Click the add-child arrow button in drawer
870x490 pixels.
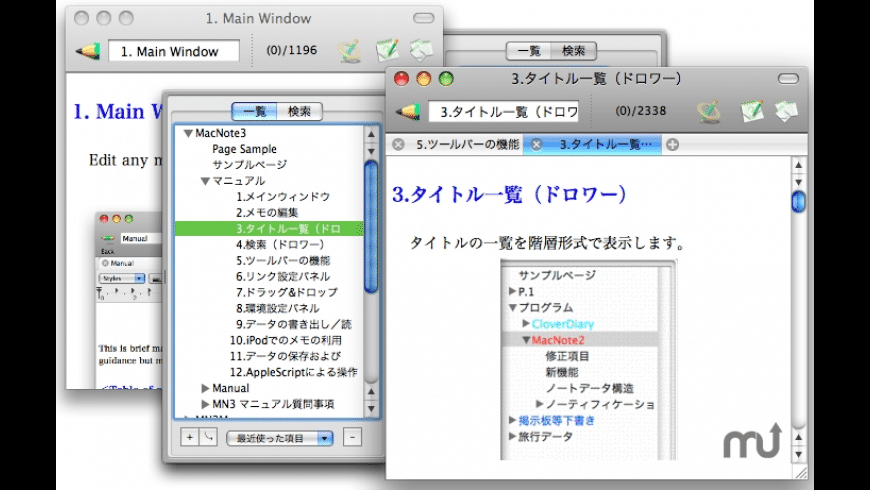pyautogui.click(x=208, y=437)
